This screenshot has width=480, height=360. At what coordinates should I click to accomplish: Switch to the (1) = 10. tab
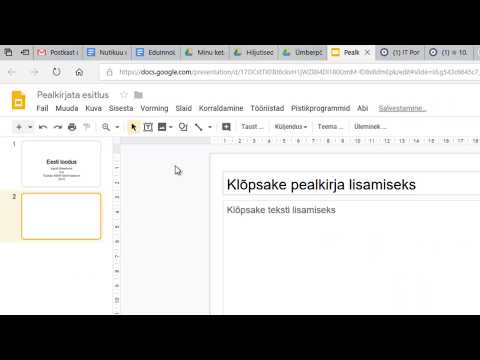click(449, 52)
